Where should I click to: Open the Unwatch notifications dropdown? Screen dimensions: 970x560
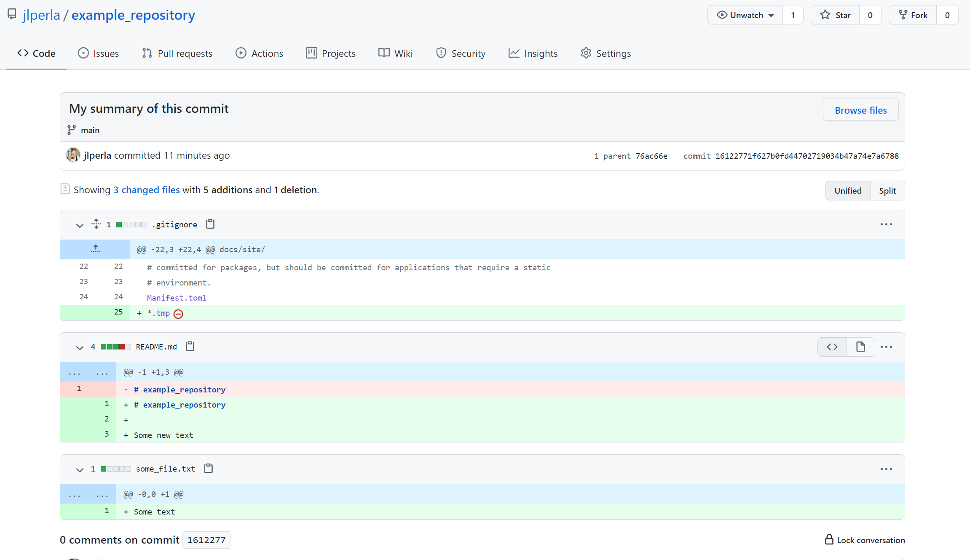(745, 15)
